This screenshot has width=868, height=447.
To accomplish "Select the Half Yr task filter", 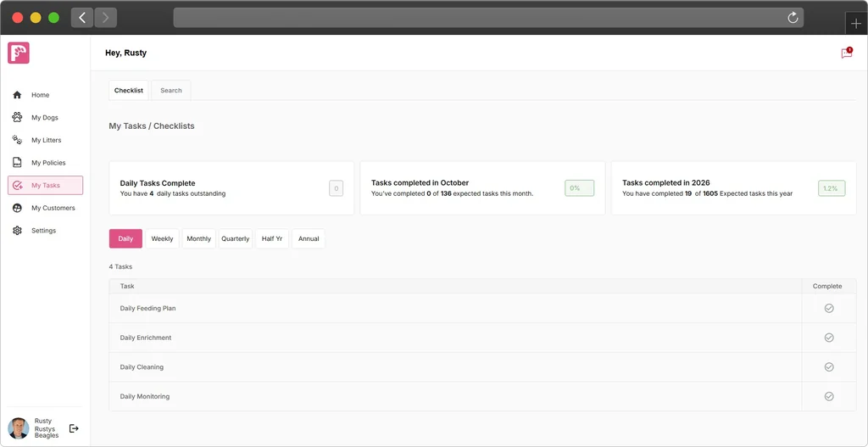I will click(x=272, y=238).
